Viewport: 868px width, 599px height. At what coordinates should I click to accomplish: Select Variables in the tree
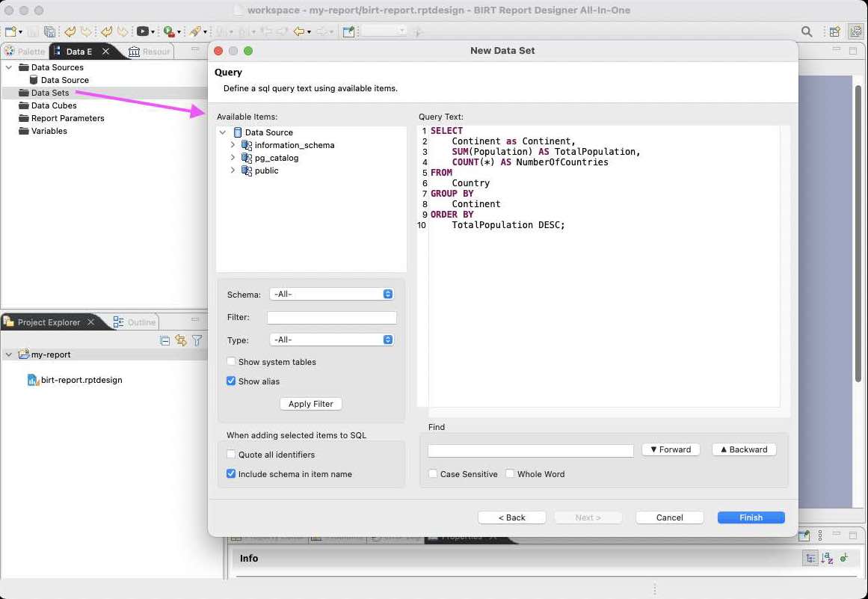pos(49,131)
